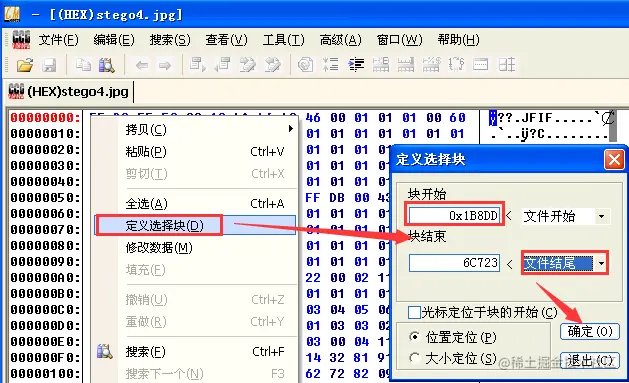Click hex byte 22 in row 000000A0

[x=313, y=278]
